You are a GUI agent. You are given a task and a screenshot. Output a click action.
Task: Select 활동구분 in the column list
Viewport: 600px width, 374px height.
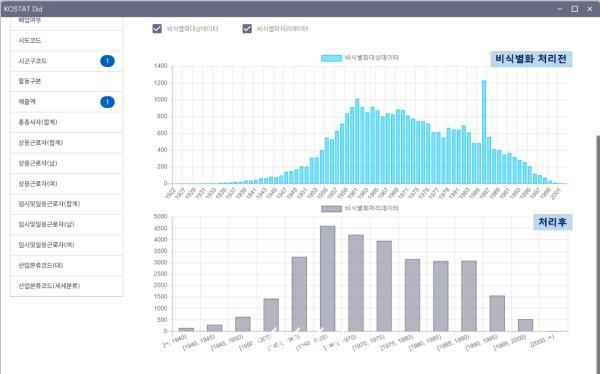click(67, 82)
